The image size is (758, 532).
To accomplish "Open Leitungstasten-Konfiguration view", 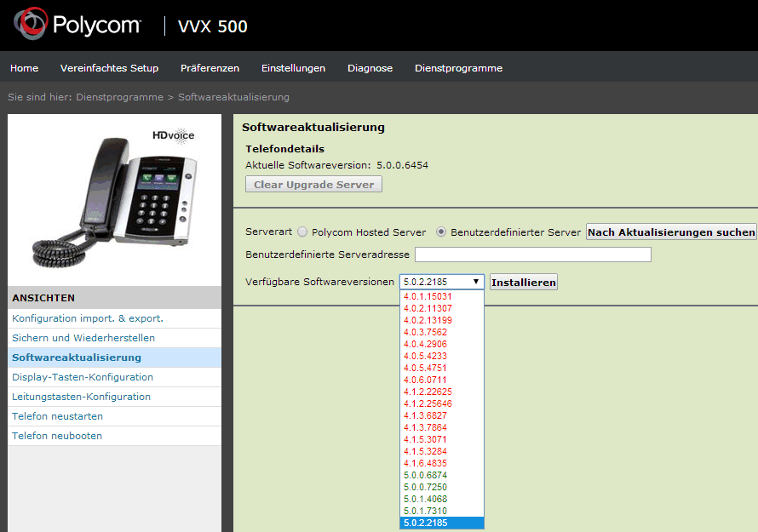I will pyautogui.click(x=115, y=397).
